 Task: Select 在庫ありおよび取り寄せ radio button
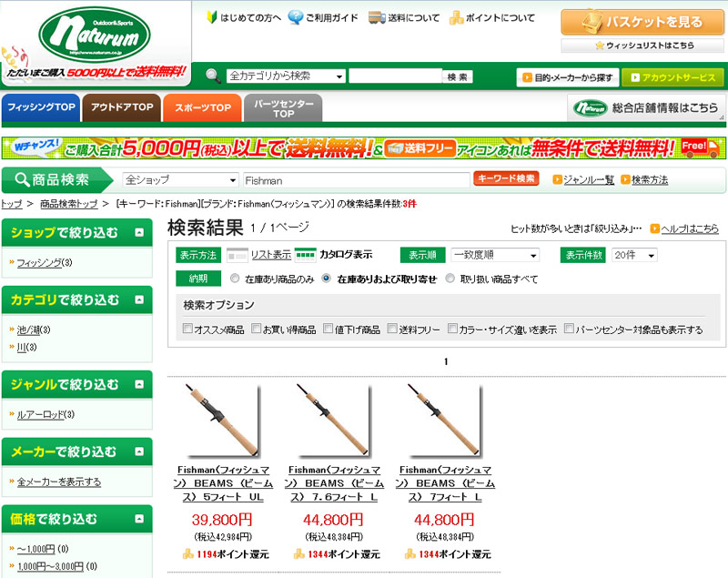tap(327, 279)
